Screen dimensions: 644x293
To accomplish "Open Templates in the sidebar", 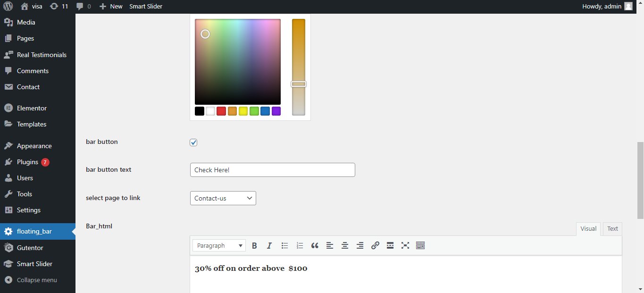I will coord(38,124).
